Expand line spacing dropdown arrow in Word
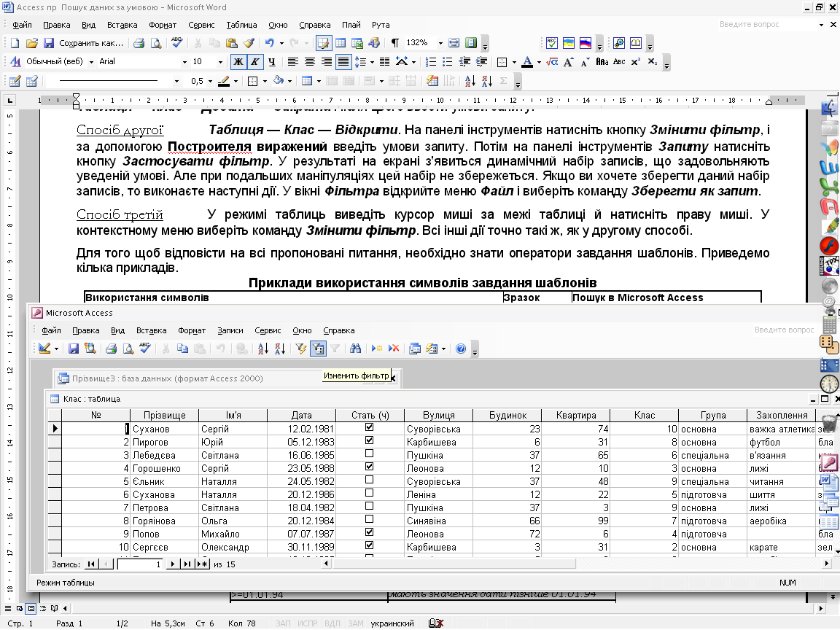Viewport: 840px width, 630px height. click(x=372, y=62)
